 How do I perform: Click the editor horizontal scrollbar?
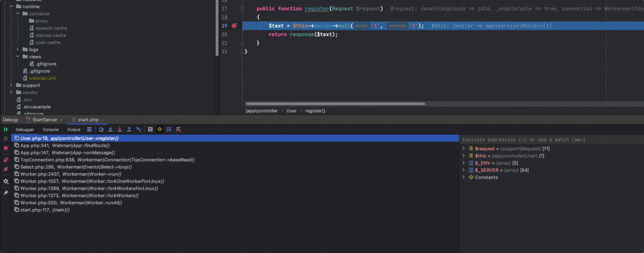[335, 104]
